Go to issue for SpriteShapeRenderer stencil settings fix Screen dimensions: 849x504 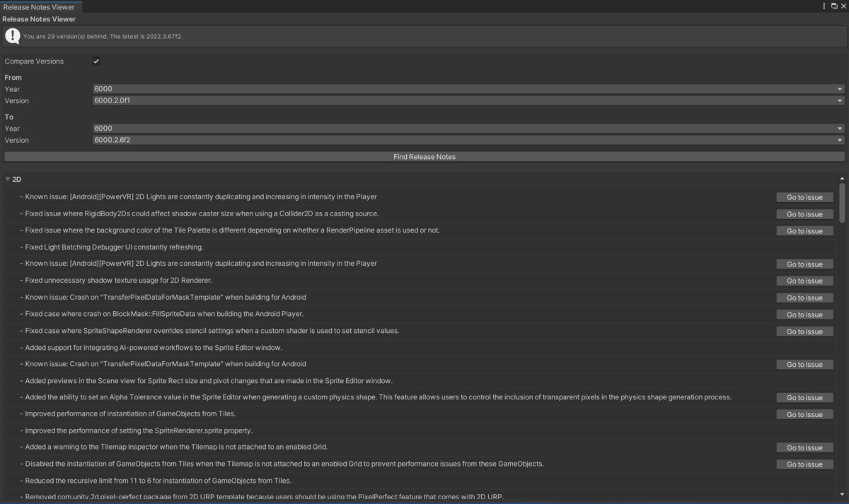tap(804, 331)
